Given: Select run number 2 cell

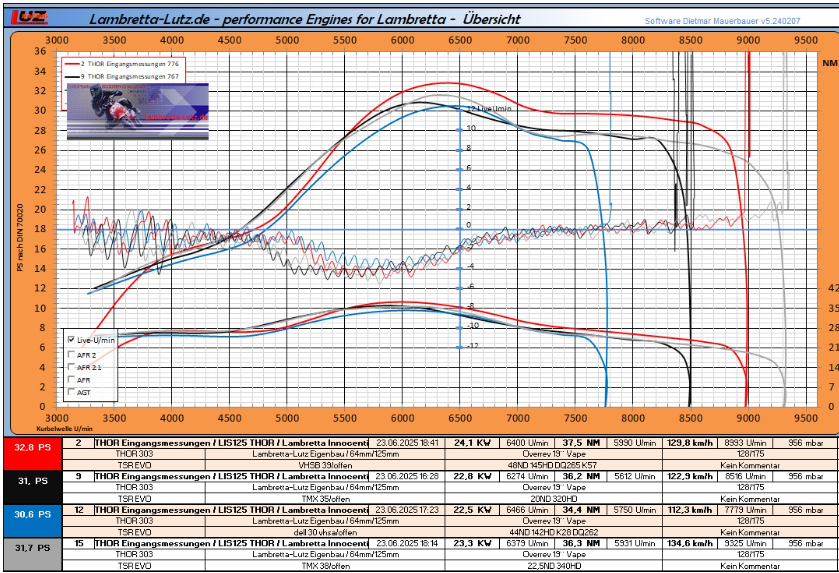Looking at the screenshot, I should (79, 443).
